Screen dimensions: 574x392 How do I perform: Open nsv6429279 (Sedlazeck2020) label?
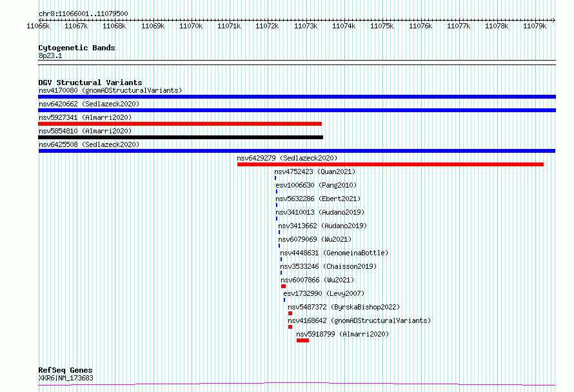point(287,158)
